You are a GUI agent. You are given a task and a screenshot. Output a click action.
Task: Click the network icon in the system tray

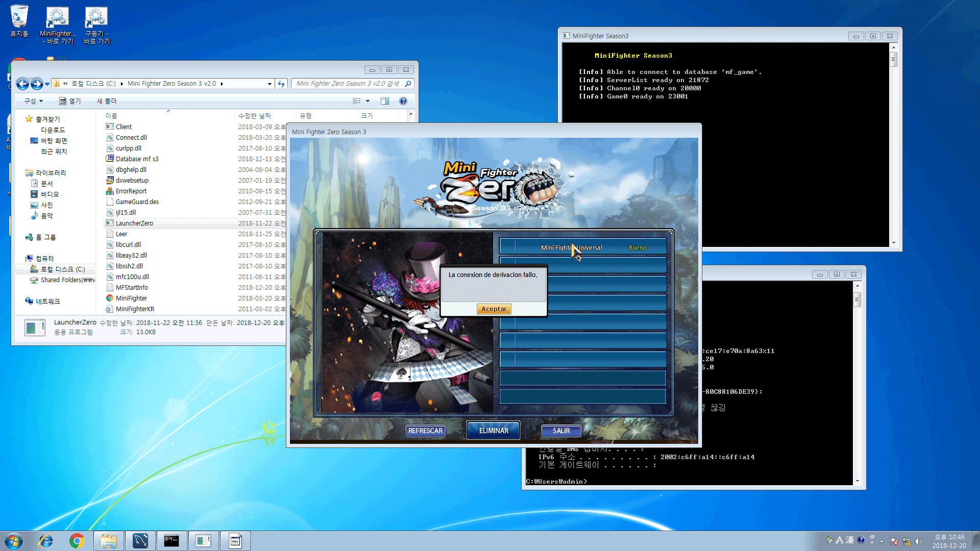coord(906,541)
